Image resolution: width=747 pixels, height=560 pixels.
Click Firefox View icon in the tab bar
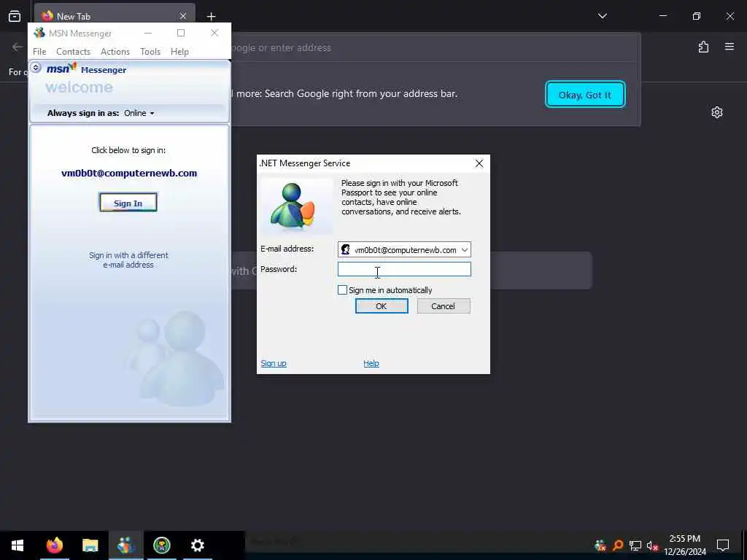coord(15,16)
